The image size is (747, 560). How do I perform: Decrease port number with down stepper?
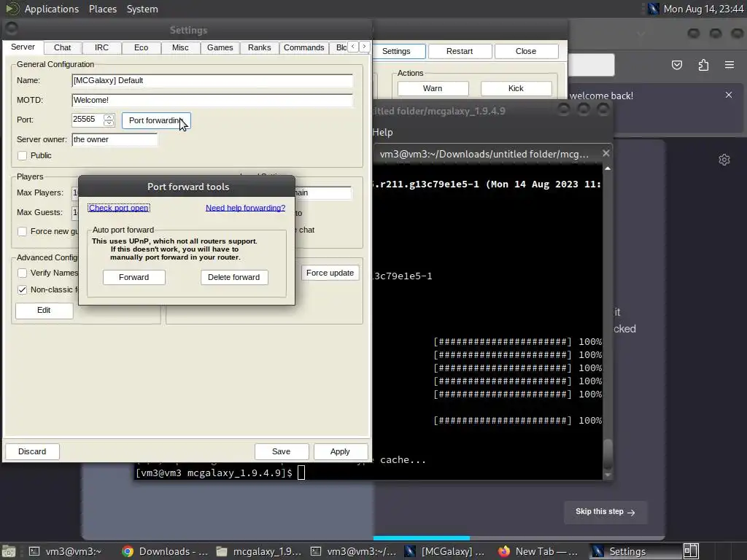click(x=109, y=122)
